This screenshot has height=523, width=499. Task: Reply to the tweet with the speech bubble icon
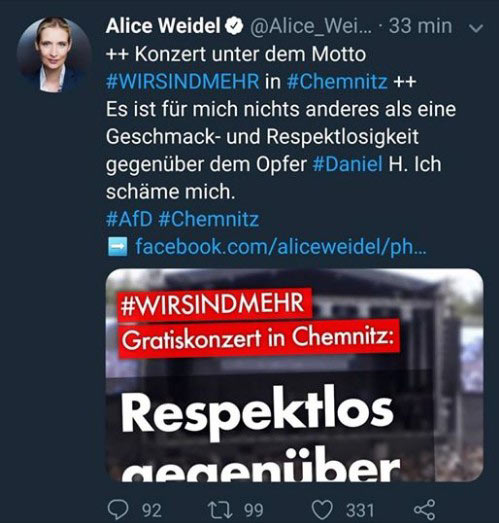point(118,510)
